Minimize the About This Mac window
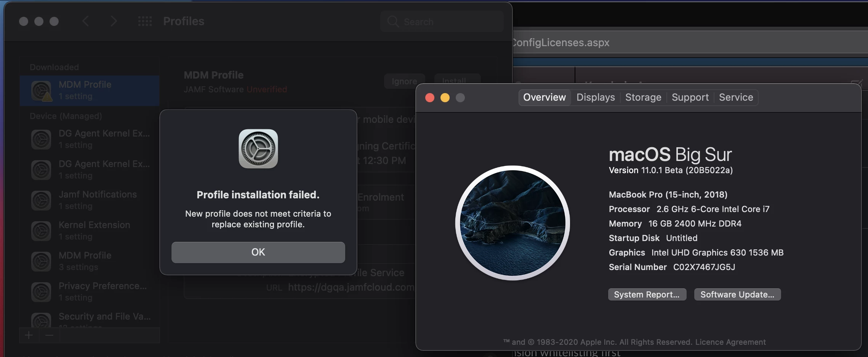The height and width of the screenshot is (357, 868). point(445,98)
